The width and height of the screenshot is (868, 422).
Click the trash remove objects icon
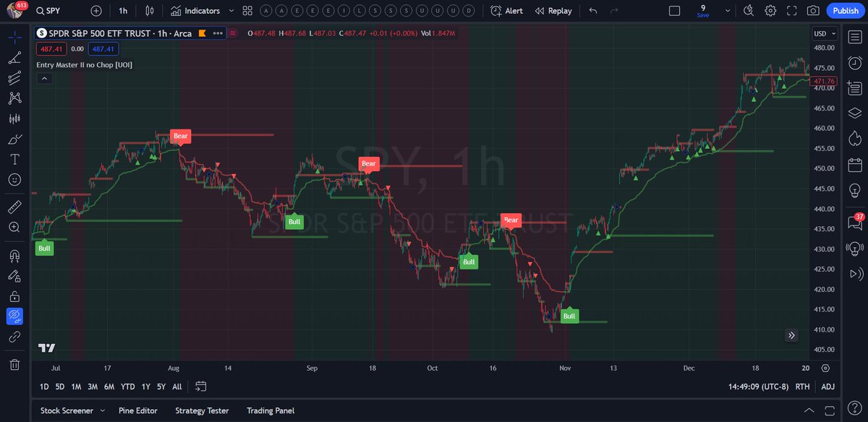click(14, 365)
